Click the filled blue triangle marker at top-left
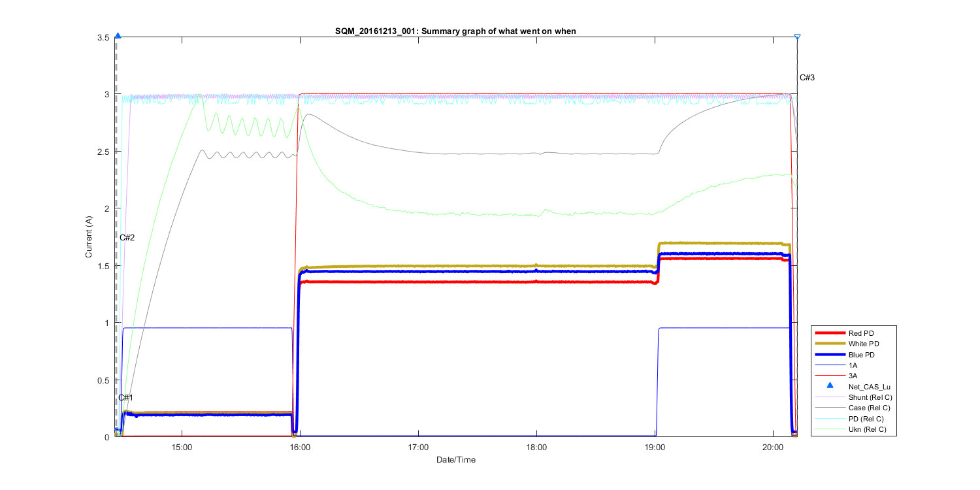The image size is (980, 490). pos(118,37)
